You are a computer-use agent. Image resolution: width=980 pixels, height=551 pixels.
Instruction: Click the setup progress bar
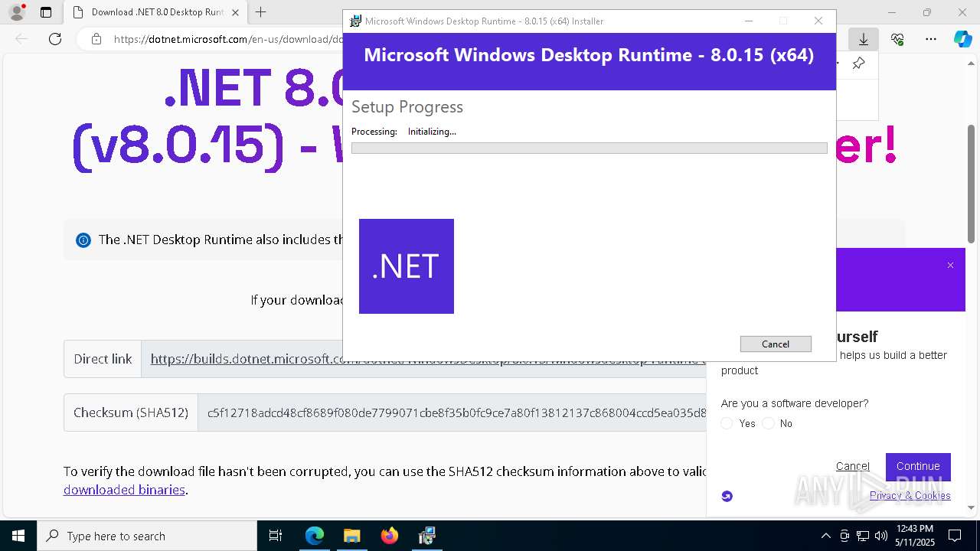590,148
